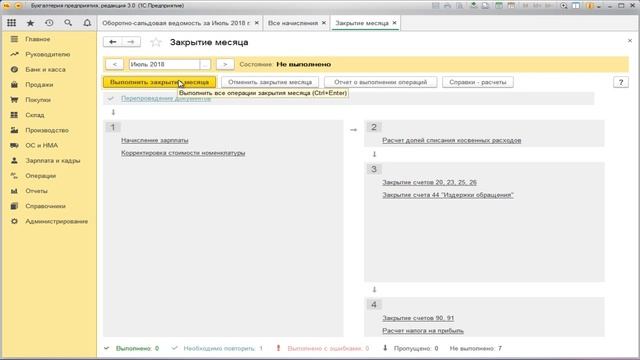Click Выполнить закрытие месяца button
The height and width of the screenshot is (360, 640).
click(x=159, y=82)
